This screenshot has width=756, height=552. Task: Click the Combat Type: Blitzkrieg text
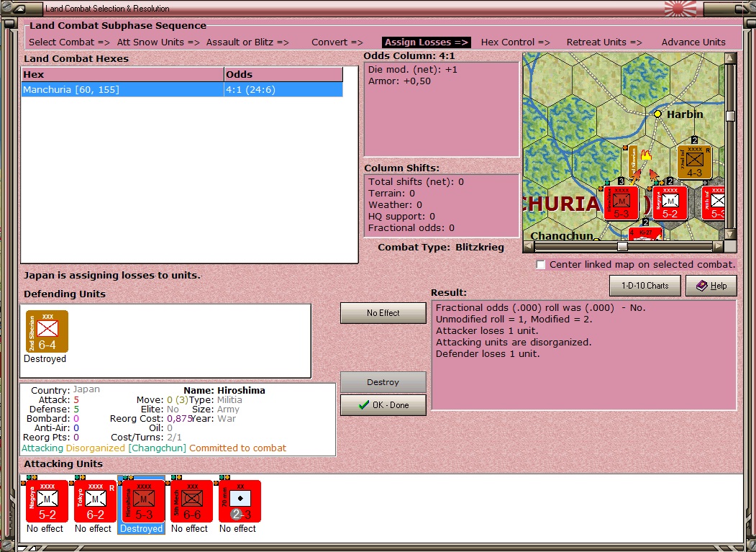point(441,248)
